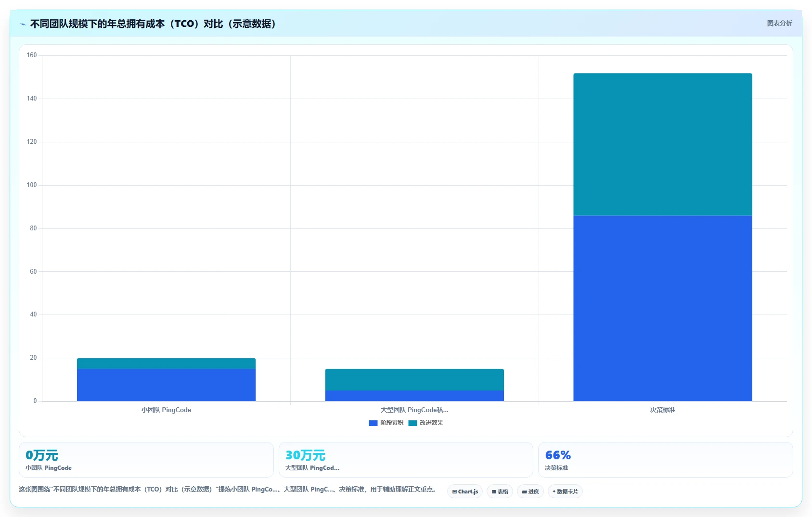Screen dimensions: 812x517
Task: Select the 数据卡片 tag
Action: tap(565, 492)
